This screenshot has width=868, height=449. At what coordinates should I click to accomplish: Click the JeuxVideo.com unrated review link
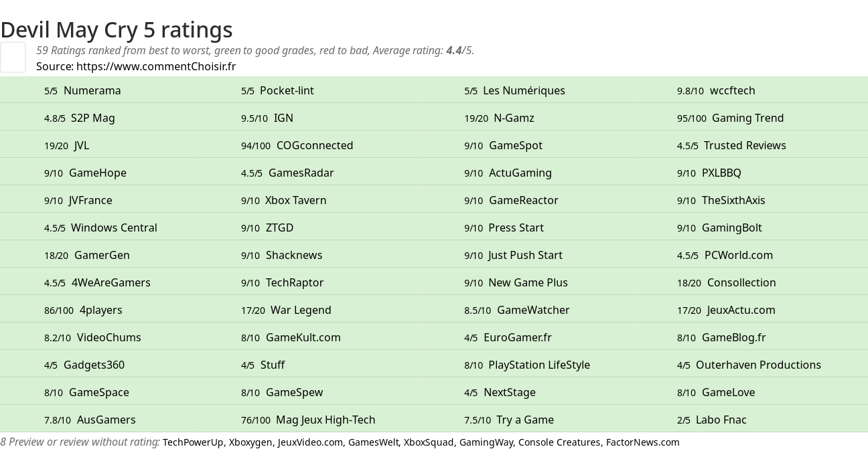310,442
